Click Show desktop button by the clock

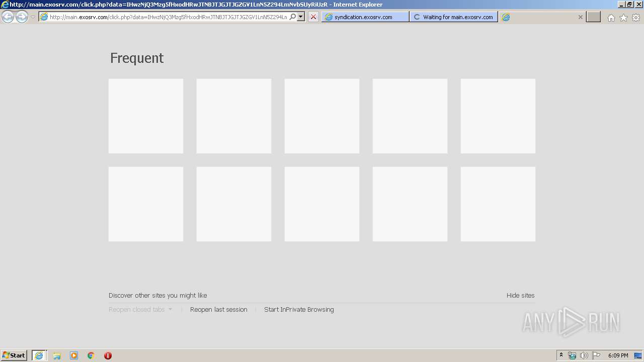(x=638, y=355)
